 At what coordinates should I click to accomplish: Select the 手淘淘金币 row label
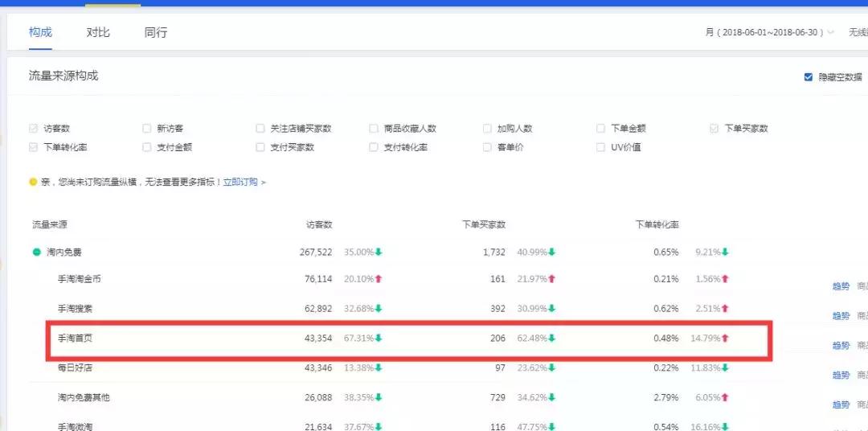coord(79,279)
